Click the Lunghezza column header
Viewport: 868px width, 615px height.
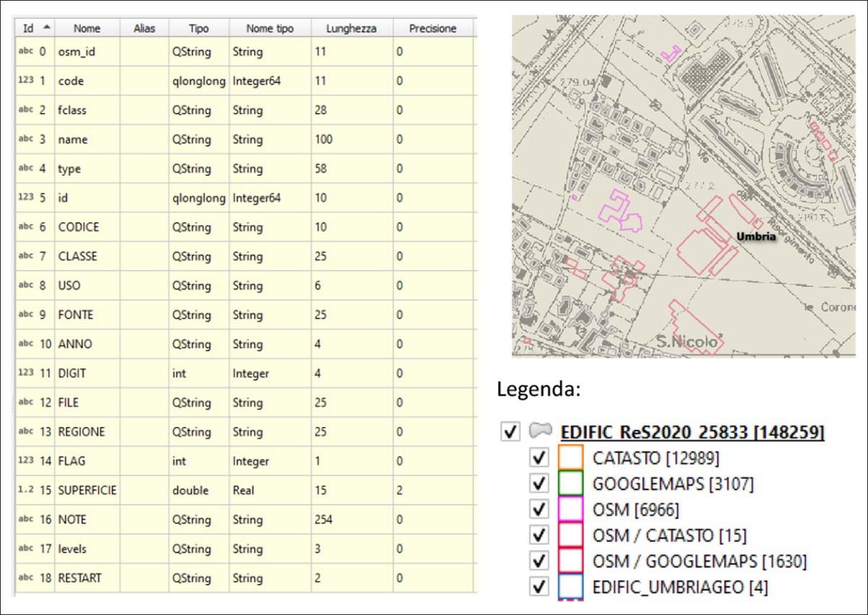(352, 28)
